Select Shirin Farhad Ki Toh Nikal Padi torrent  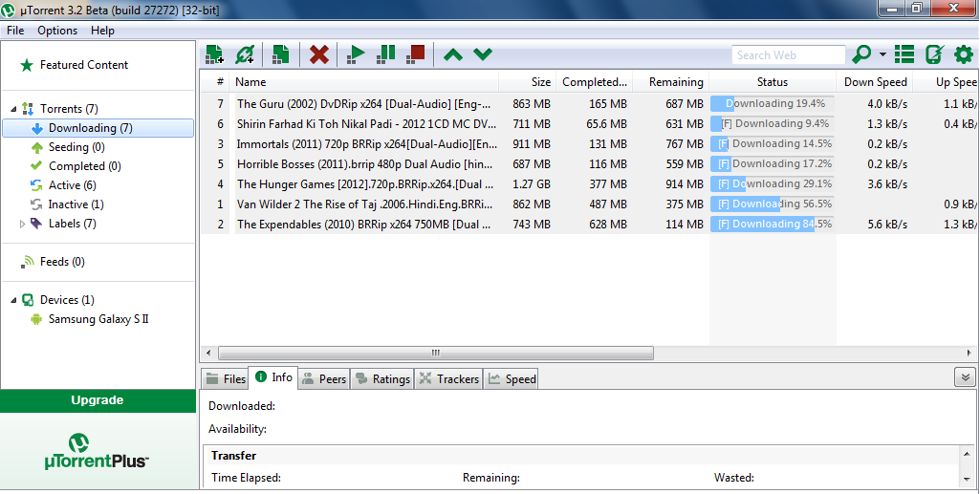pos(589,123)
